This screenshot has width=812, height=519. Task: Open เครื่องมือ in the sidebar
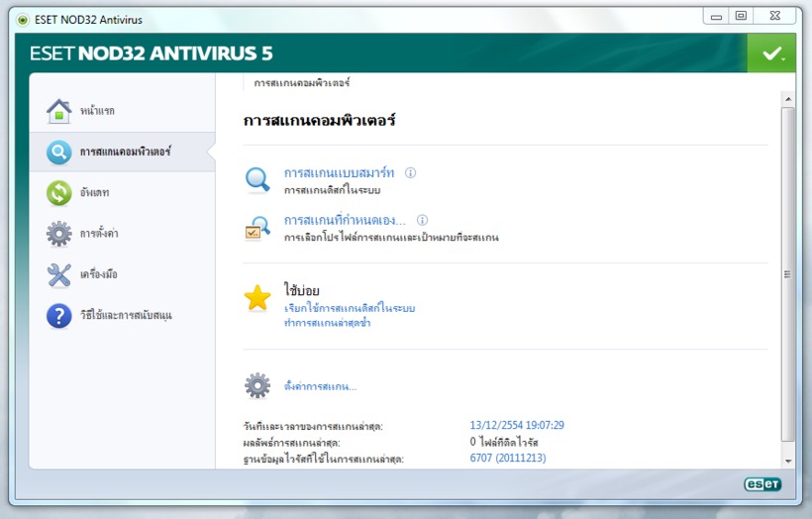[98, 274]
